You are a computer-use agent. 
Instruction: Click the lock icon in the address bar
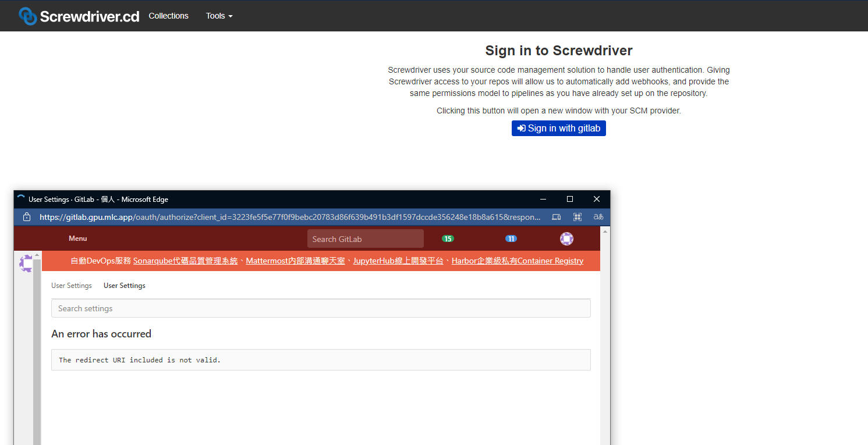tap(27, 216)
